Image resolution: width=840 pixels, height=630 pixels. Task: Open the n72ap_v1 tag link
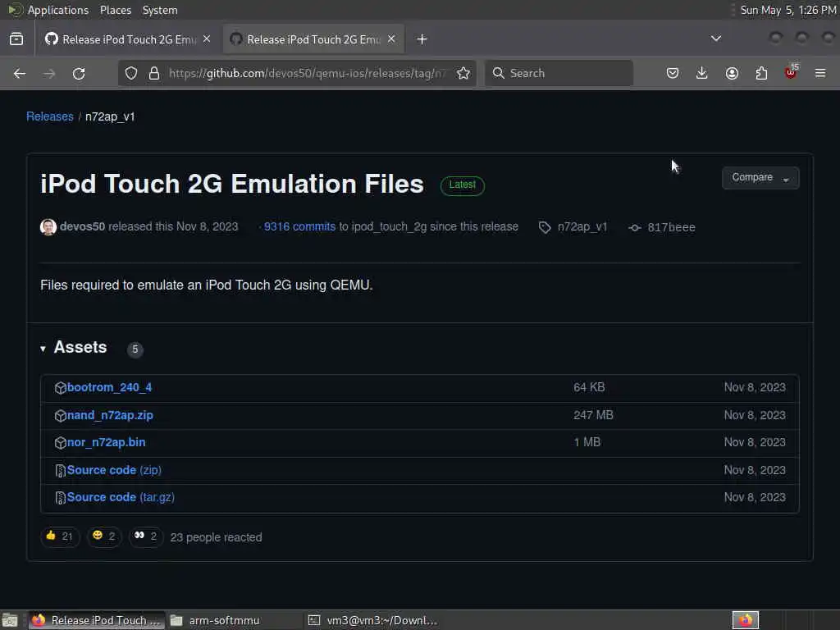(x=582, y=227)
